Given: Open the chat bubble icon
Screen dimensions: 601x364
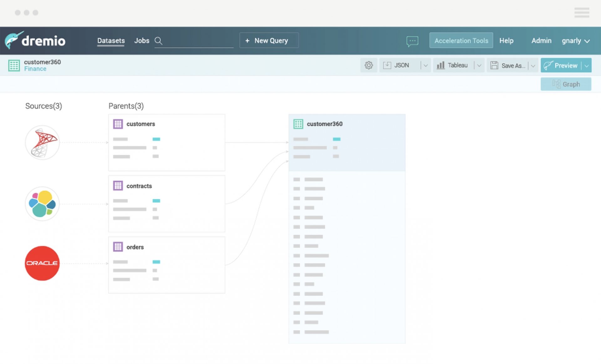Looking at the screenshot, I should pyautogui.click(x=412, y=41).
